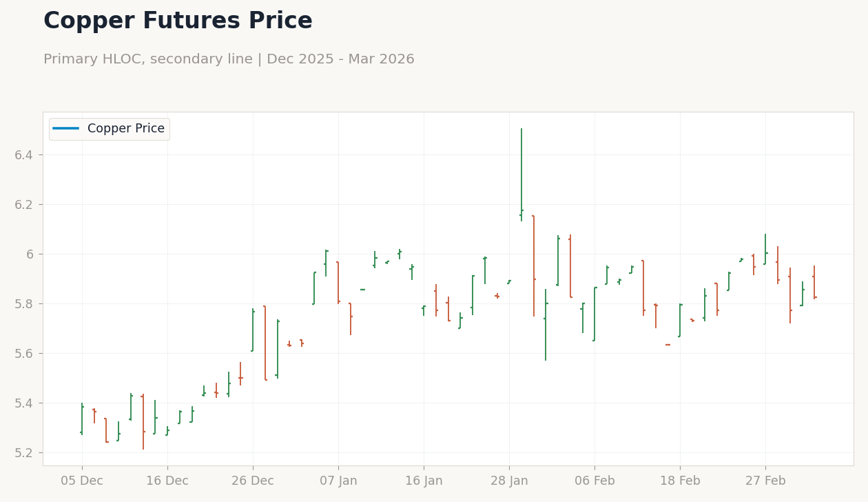Click the 27 Feb x-axis label
Viewport: 868px width, 502px height.
click(765, 481)
